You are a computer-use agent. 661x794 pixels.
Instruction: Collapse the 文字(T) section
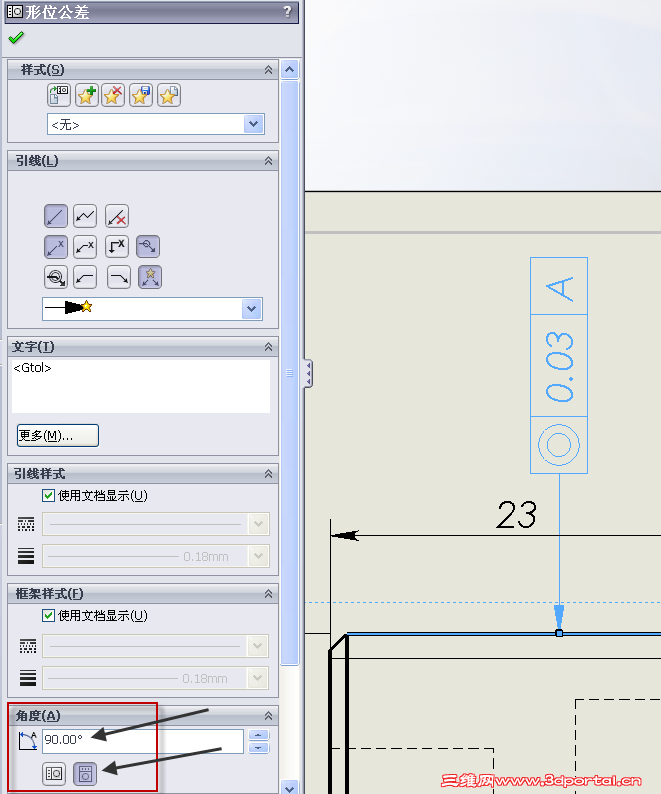268,347
